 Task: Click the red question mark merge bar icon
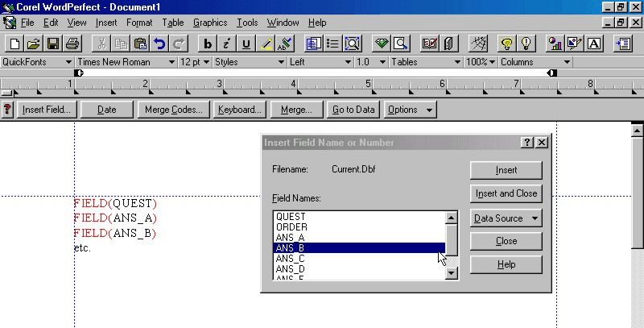7,110
